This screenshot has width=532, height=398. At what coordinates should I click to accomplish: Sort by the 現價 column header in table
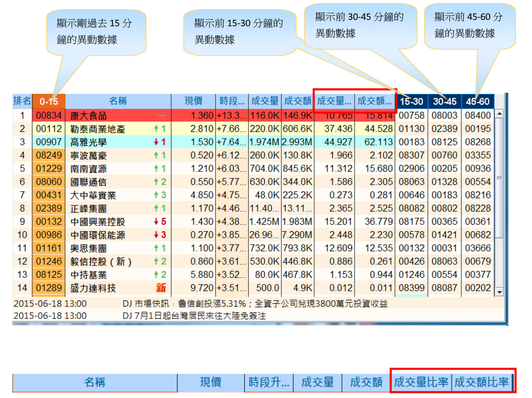tap(193, 101)
